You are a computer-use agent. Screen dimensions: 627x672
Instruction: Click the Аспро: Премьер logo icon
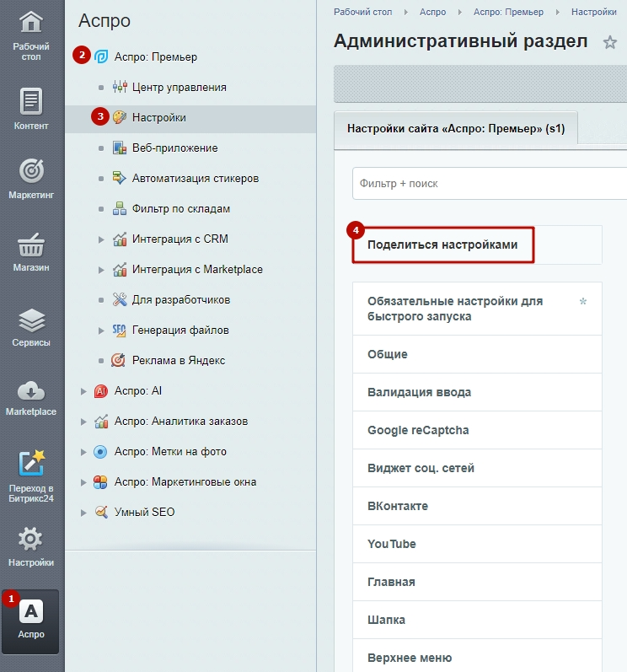[x=101, y=56]
